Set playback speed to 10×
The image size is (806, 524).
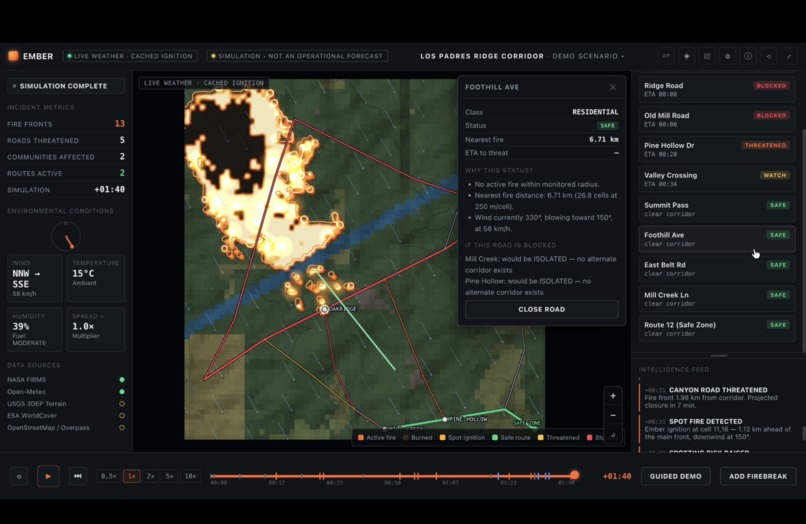coord(190,476)
